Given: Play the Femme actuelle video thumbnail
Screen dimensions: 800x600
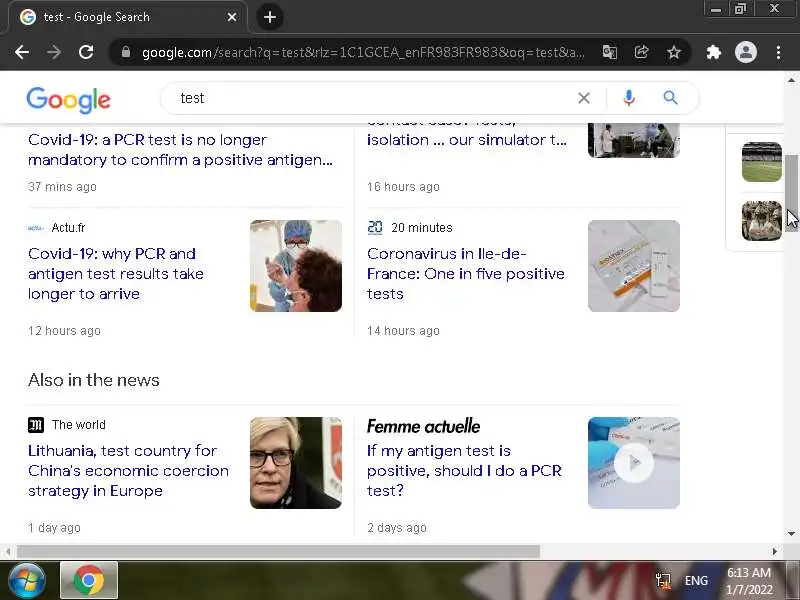Looking at the screenshot, I should (x=634, y=463).
